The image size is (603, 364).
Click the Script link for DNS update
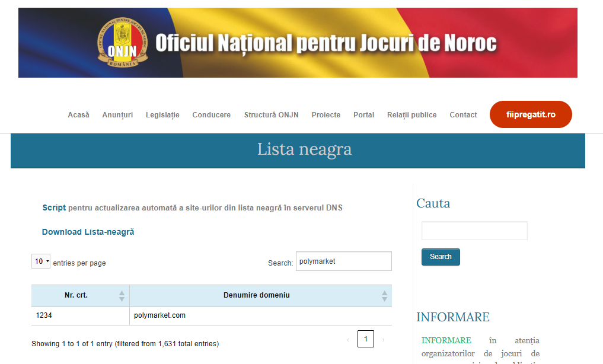coord(54,208)
